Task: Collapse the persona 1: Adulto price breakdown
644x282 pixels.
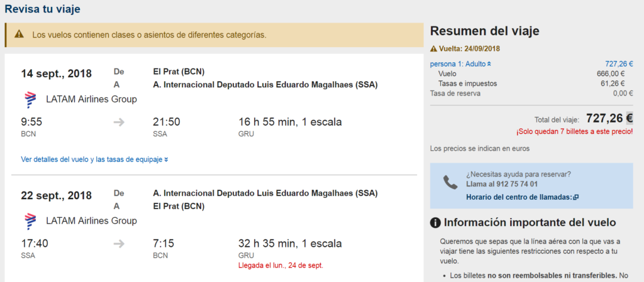Action: (460, 63)
